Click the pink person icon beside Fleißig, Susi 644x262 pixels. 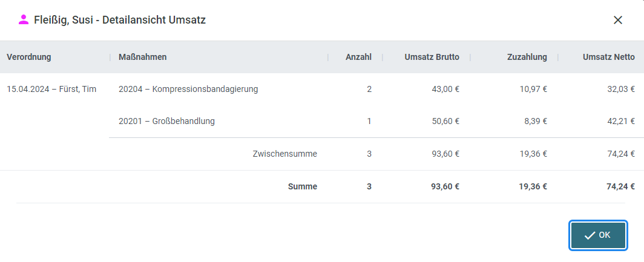[24, 20]
